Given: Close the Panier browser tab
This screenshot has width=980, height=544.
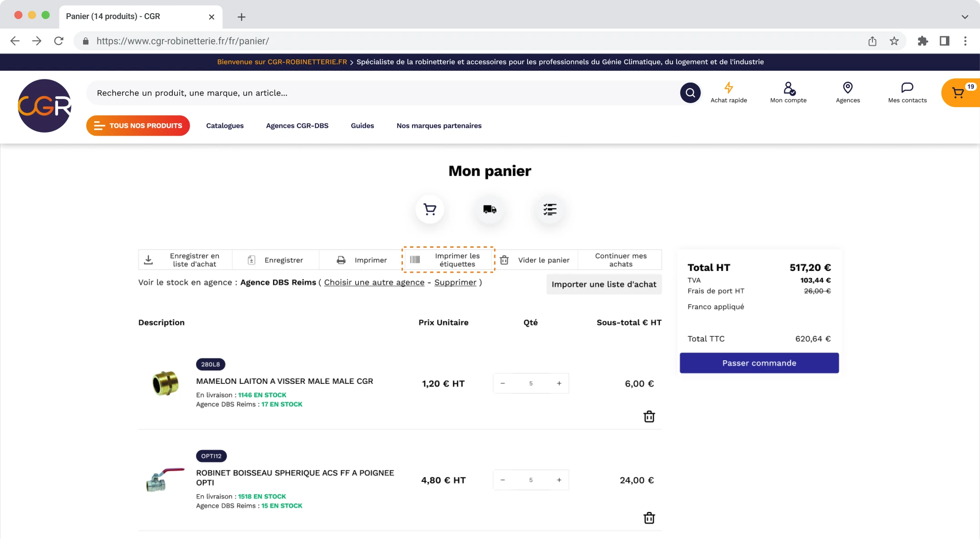Looking at the screenshot, I should click(211, 17).
